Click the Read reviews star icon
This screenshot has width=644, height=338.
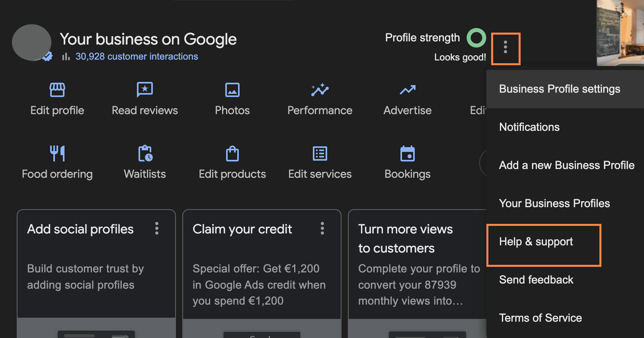pyautogui.click(x=145, y=90)
